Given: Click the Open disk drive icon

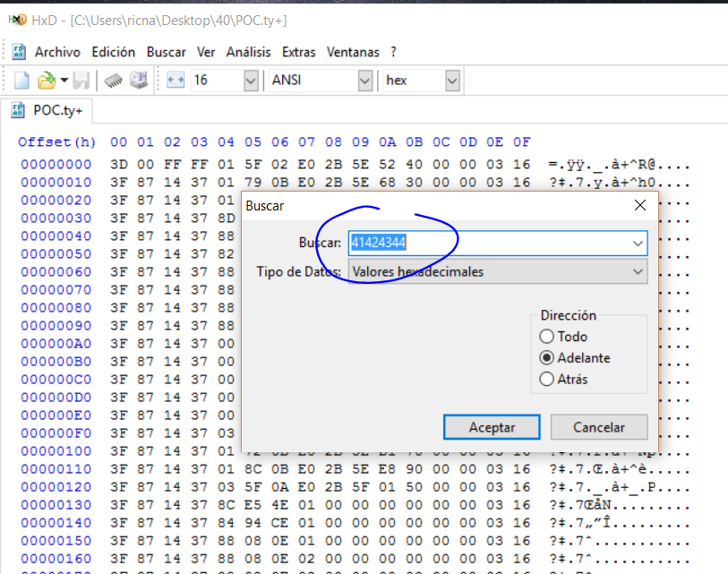Looking at the screenshot, I should click(138, 81).
